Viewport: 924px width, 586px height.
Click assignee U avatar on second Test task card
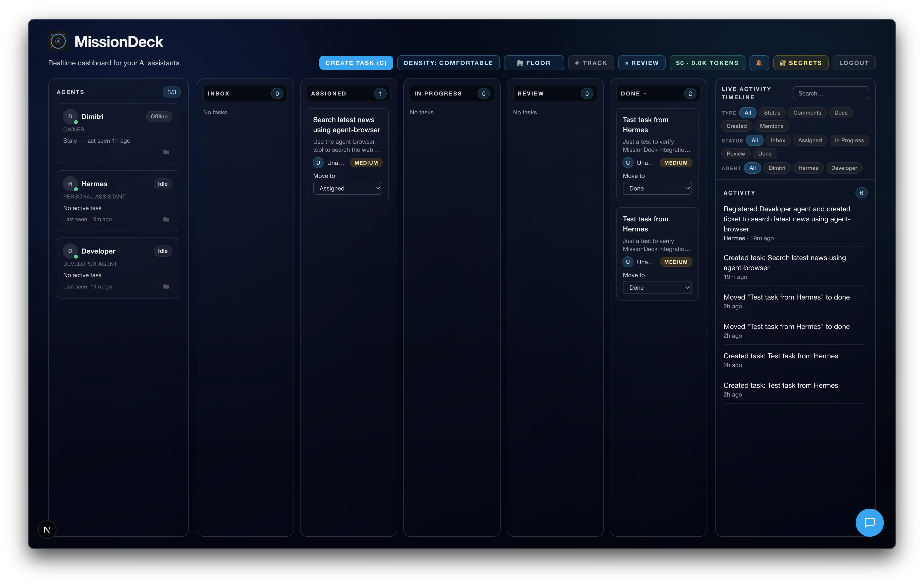click(x=628, y=262)
